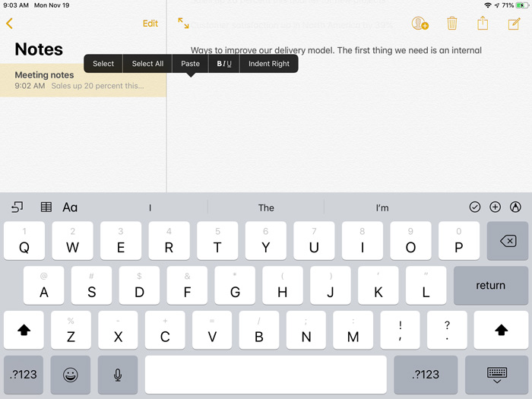Insert a table from keyboard toolbar

pyautogui.click(x=46, y=207)
